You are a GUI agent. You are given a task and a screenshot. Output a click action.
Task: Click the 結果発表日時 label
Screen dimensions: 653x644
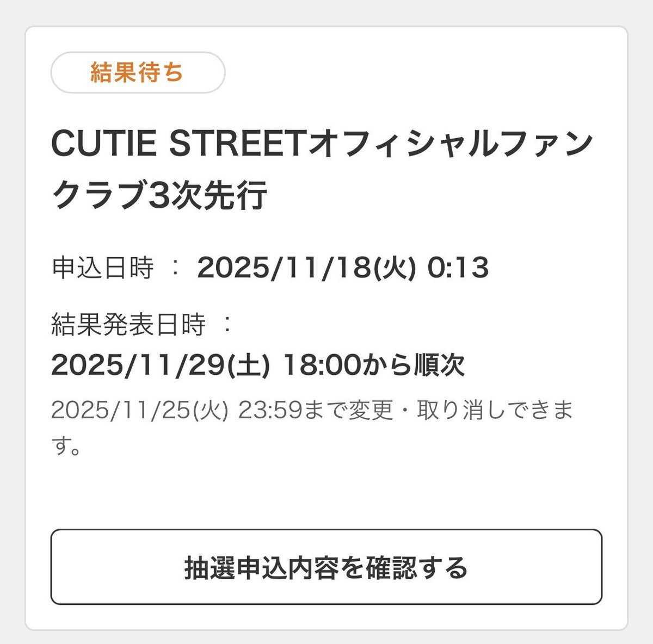tap(128, 325)
